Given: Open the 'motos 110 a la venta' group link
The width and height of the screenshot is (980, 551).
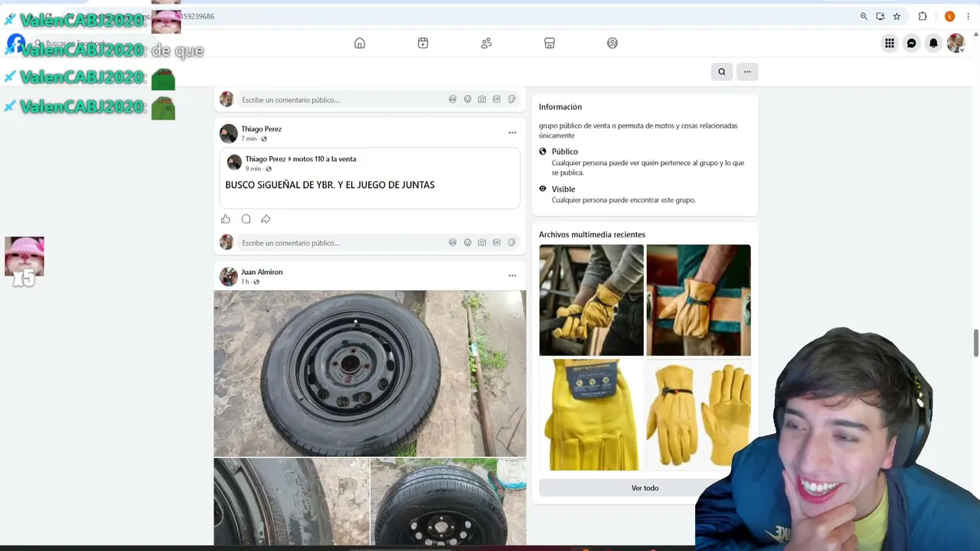Looking at the screenshot, I should pos(325,159).
